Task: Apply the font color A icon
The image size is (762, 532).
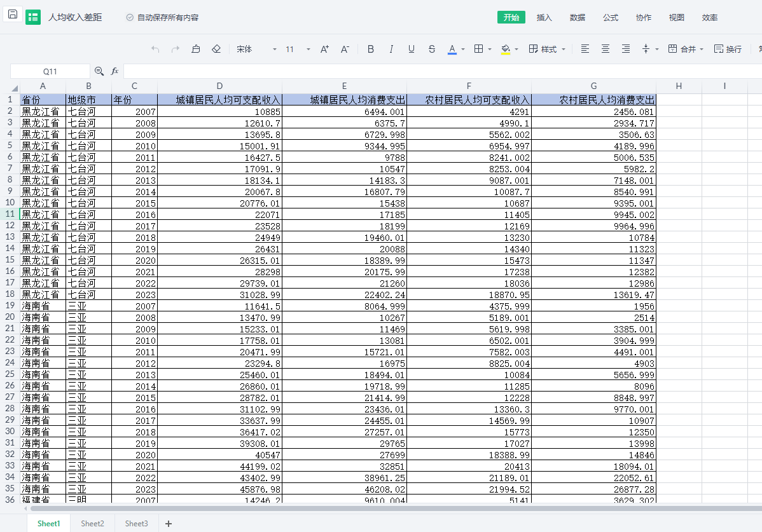Action: tap(452, 49)
